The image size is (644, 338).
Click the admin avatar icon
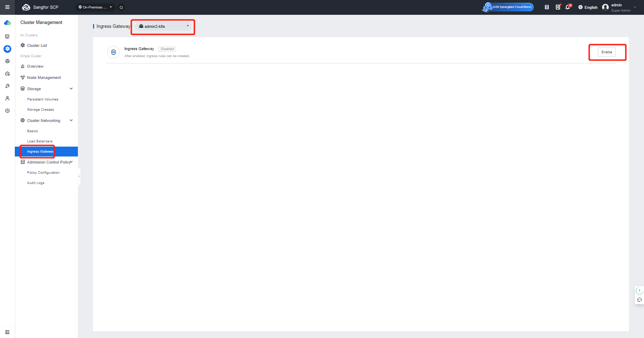click(606, 7)
